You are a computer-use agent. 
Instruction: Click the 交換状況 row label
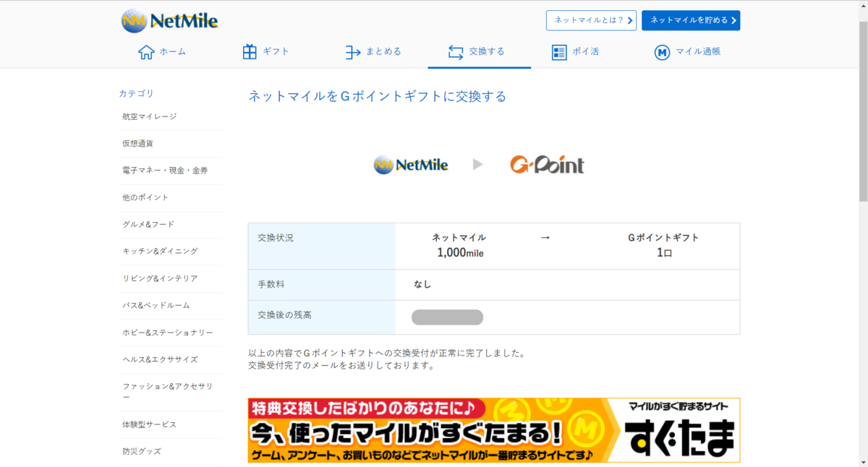[x=276, y=237]
